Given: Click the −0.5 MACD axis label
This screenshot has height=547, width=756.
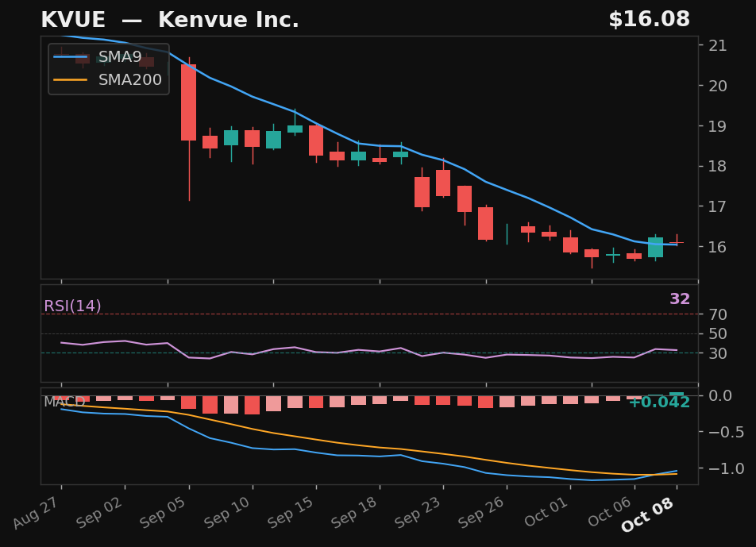Looking at the screenshot, I should pyautogui.click(x=726, y=432).
